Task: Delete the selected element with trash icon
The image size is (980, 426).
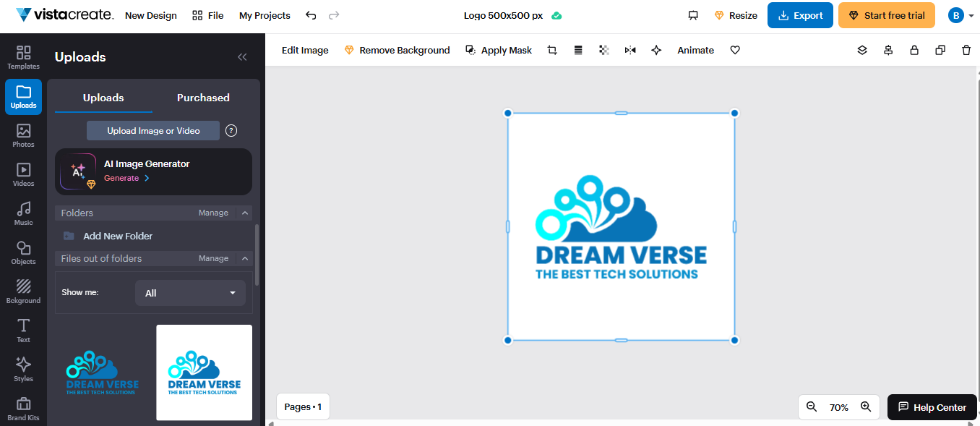Action: pos(966,50)
